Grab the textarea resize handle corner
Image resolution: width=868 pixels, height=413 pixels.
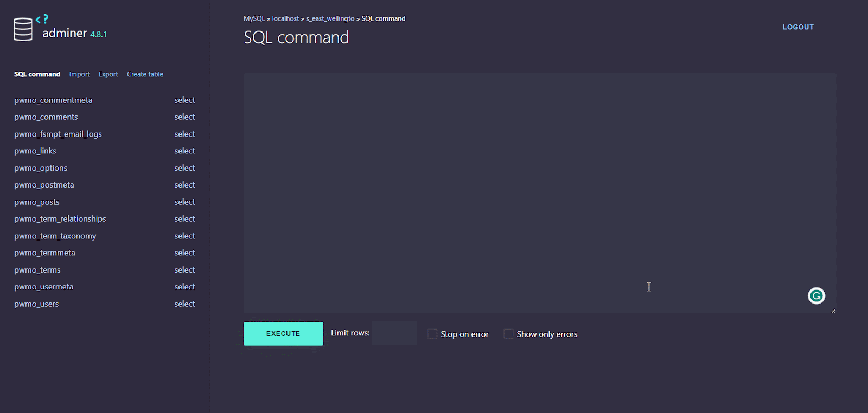[833, 311]
